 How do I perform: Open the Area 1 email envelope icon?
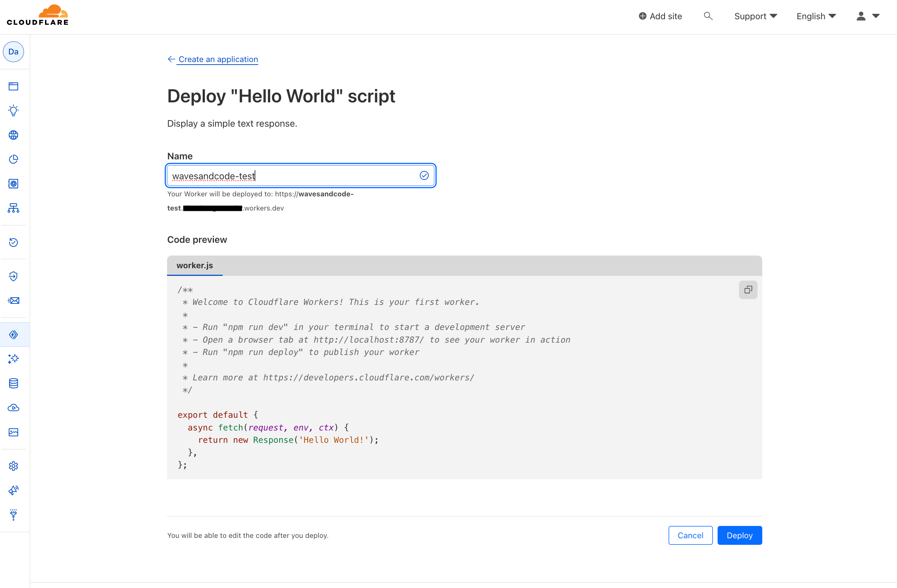13,301
